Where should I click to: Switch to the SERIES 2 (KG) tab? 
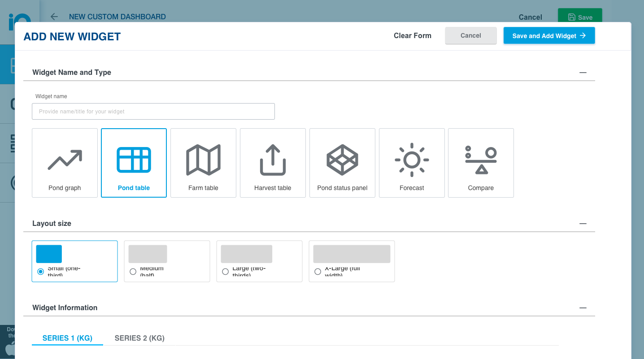(x=139, y=338)
